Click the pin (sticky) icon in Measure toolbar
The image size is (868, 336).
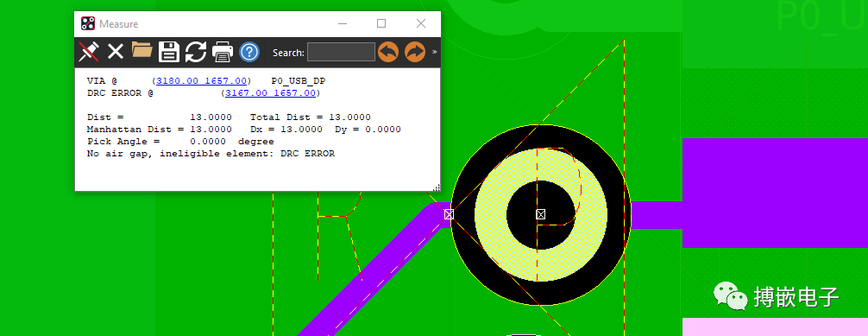tap(89, 52)
